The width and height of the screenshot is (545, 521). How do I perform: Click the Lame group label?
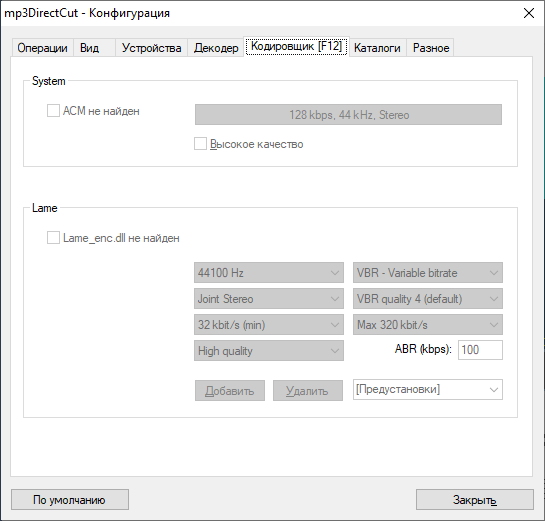tap(44, 208)
